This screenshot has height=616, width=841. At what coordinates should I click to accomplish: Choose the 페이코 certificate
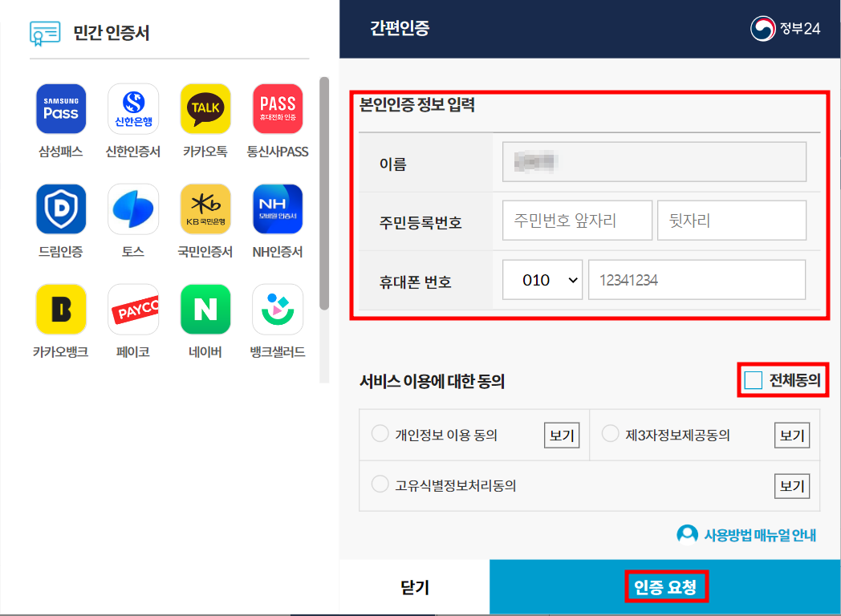(133, 308)
